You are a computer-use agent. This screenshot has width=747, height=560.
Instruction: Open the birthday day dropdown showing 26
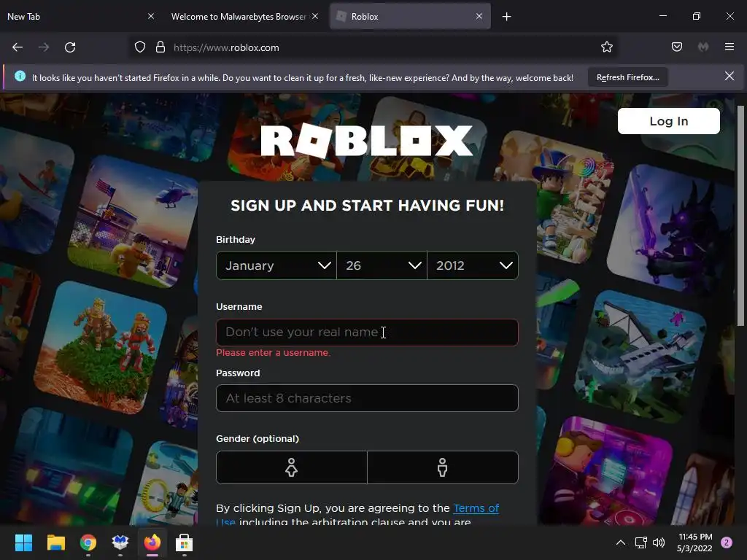(382, 265)
